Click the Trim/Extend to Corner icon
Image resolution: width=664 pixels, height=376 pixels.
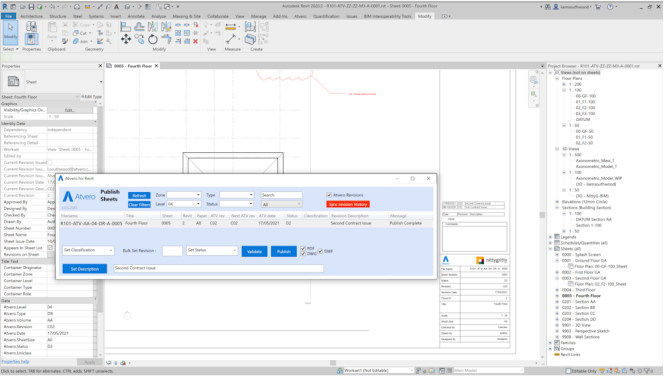point(166,39)
